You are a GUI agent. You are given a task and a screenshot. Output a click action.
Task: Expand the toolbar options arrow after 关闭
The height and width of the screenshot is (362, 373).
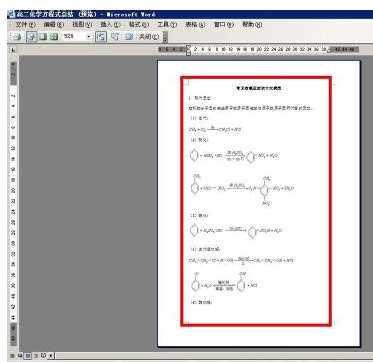click(165, 37)
